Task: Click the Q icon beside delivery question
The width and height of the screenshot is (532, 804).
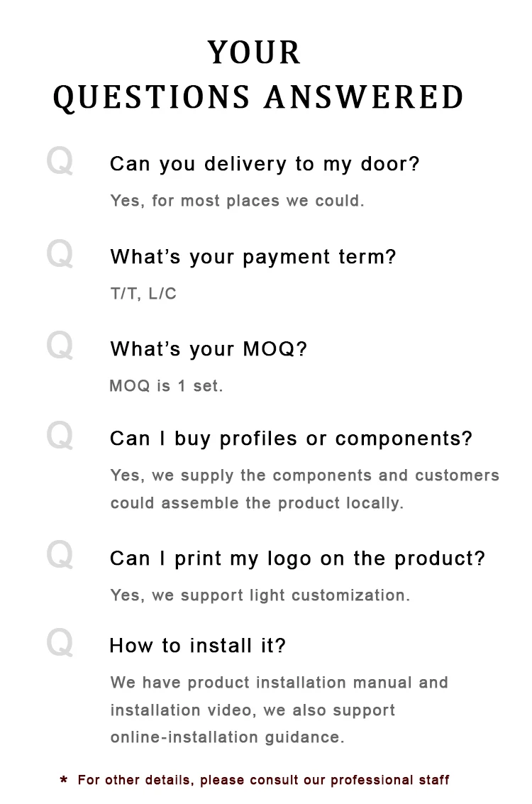Action: coord(60,162)
